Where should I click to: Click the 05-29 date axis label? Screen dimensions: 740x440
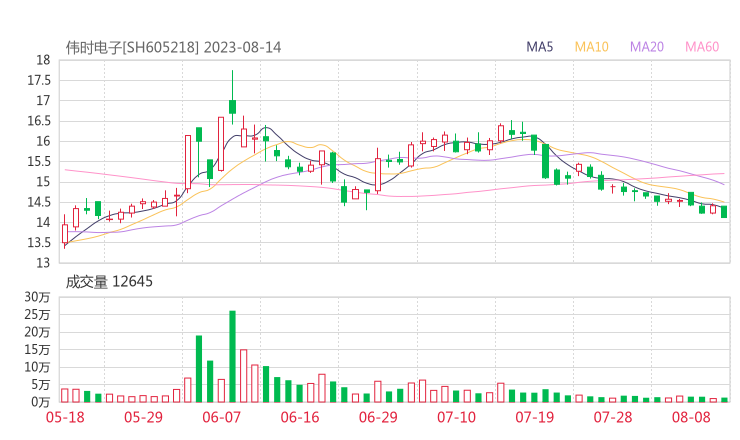point(143,417)
